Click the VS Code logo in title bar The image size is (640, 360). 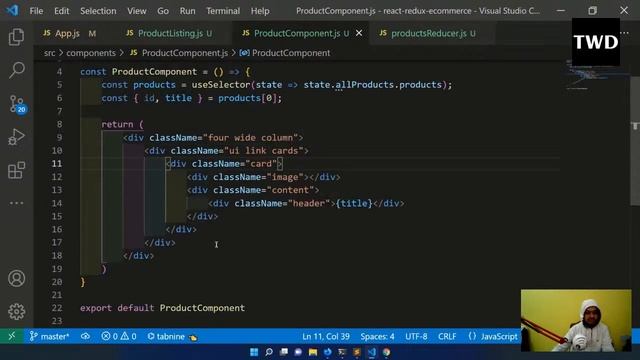pyautogui.click(x=12, y=10)
